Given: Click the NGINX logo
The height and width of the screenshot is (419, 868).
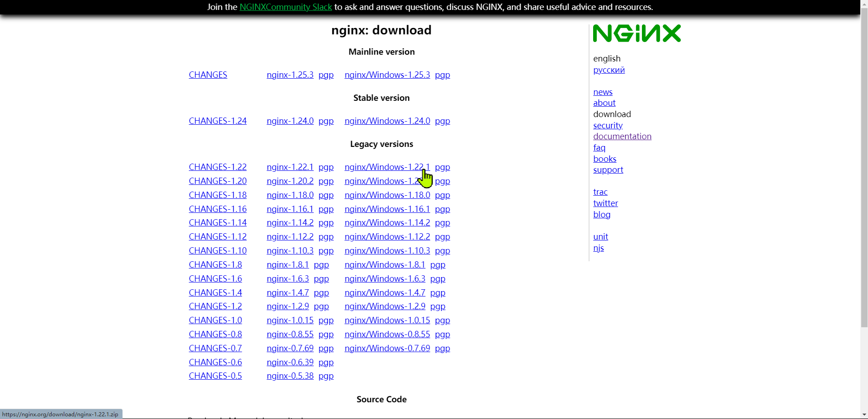Looking at the screenshot, I should 637,33.
